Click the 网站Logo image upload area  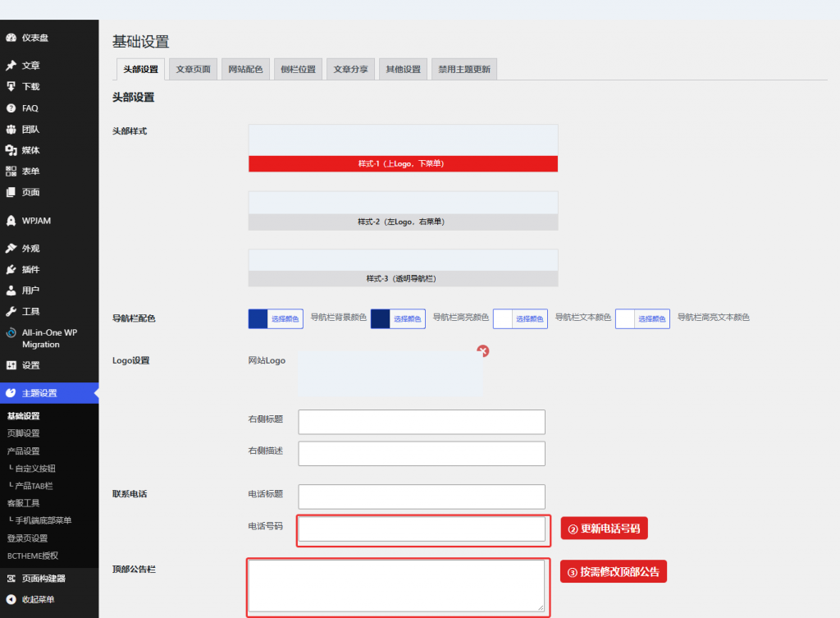click(390, 374)
